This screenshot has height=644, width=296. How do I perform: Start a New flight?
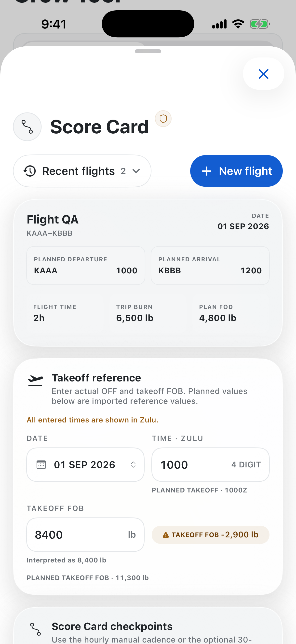(x=236, y=171)
